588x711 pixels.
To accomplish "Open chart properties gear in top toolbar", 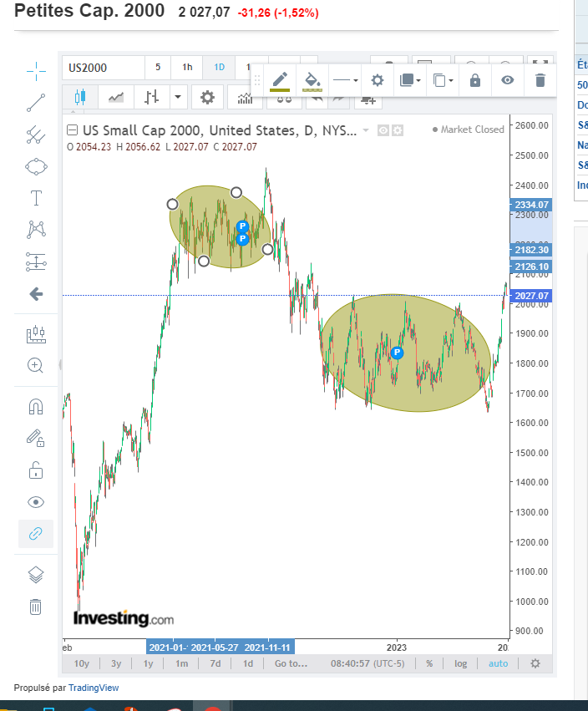I will 208,97.
